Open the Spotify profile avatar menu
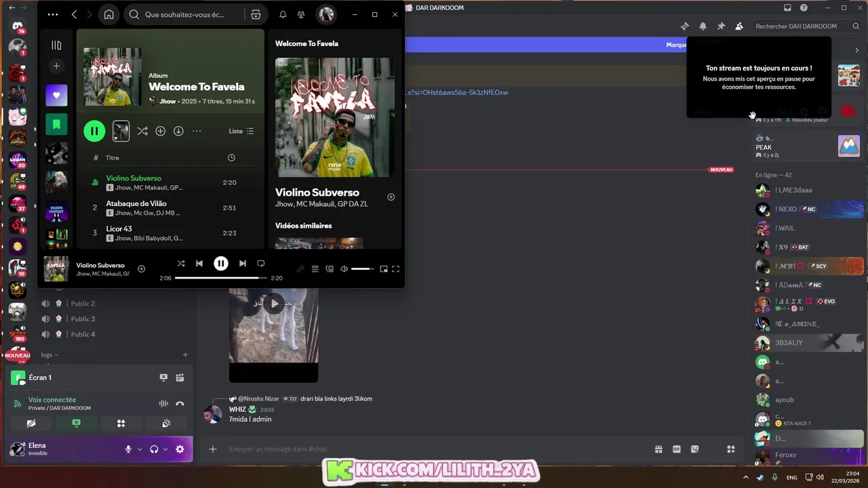 [x=326, y=14]
